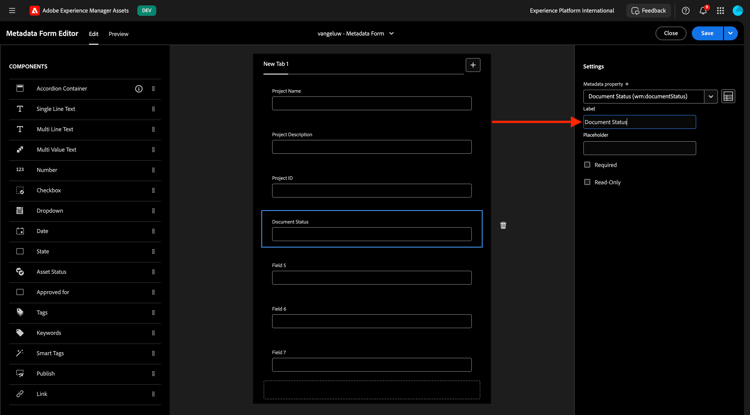Screen dimensions: 750x415
Task: Grab the drag handle for Number component
Action: (x=154, y=170)
